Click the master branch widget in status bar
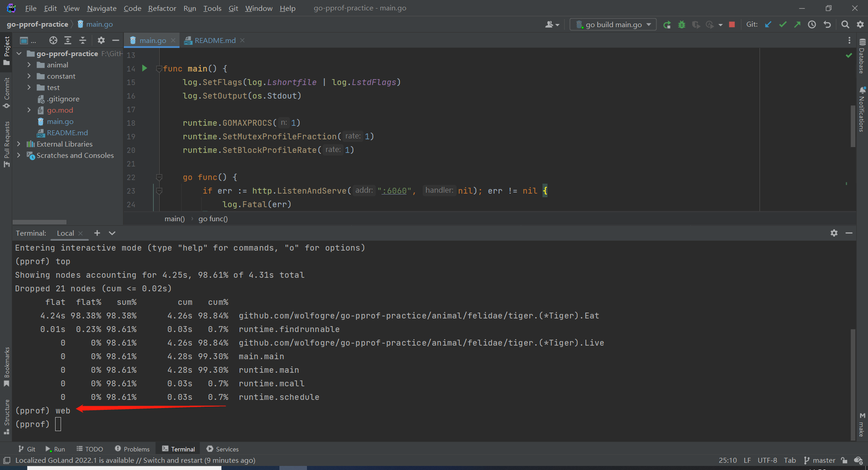The width and height of the screenshot is (868, 470). [820, 461]
